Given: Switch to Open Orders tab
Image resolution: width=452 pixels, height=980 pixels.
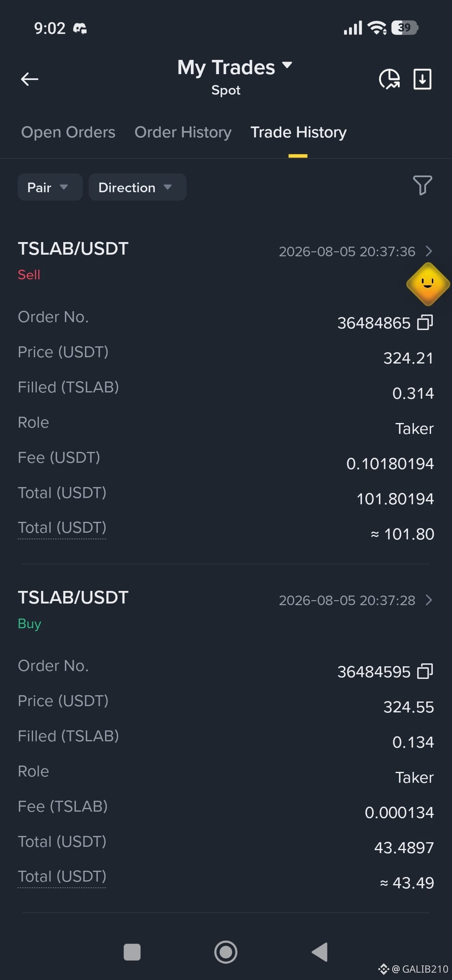Looking at the screenshot, I should (68, 132).
